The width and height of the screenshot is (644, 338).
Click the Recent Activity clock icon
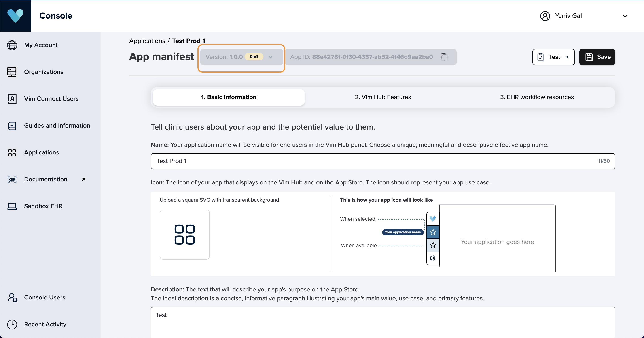coord(12,324)
